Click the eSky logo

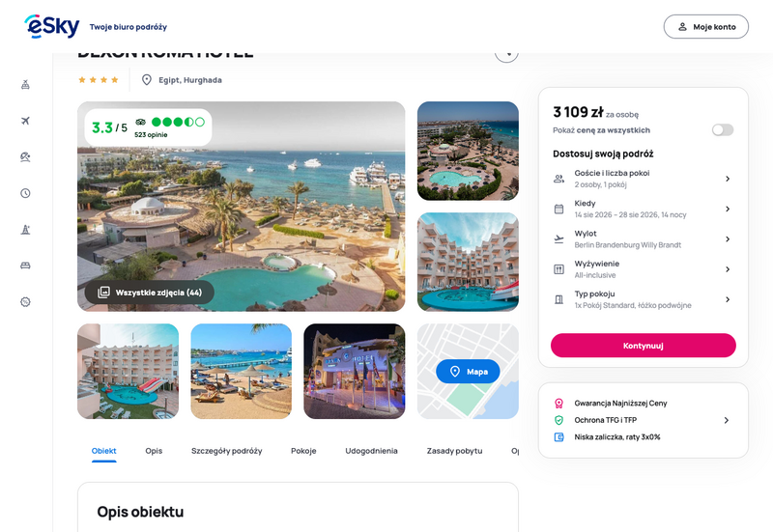click(x=52, y=26)
